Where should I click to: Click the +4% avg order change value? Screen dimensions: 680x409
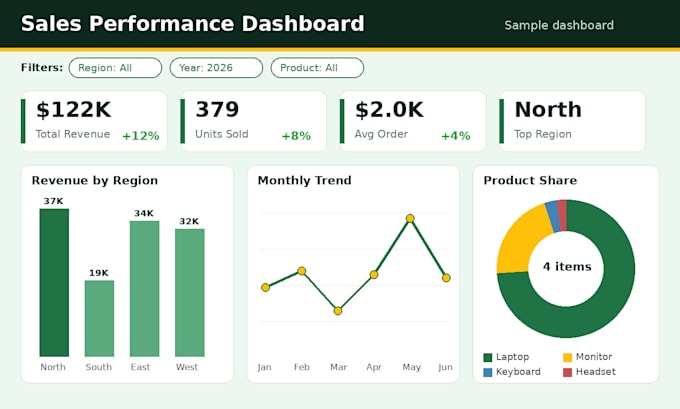tap(456, 136)
